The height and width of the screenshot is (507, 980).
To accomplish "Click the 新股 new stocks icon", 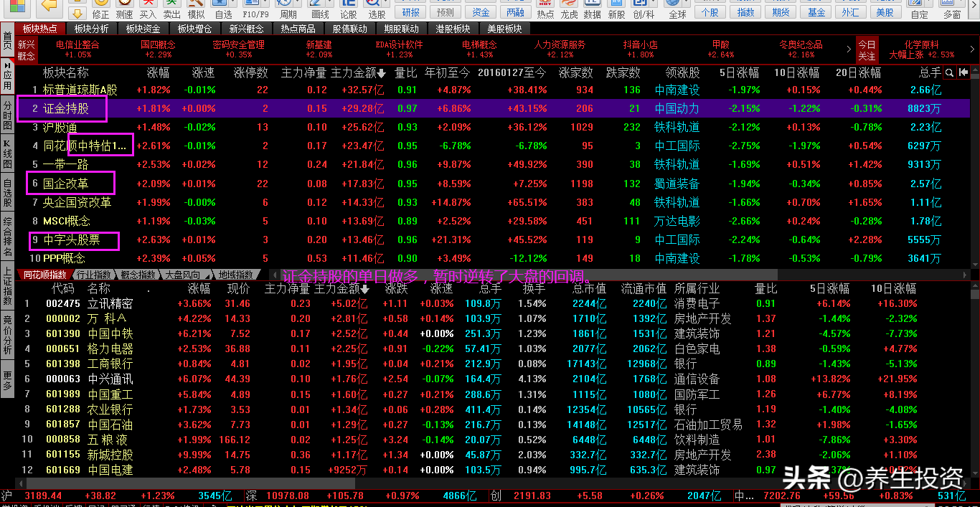I will pos(616,9).
